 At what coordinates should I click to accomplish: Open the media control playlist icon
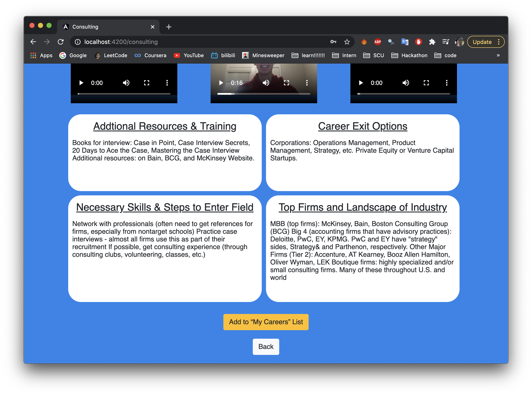pyautogui.click(x=445, y=42)
